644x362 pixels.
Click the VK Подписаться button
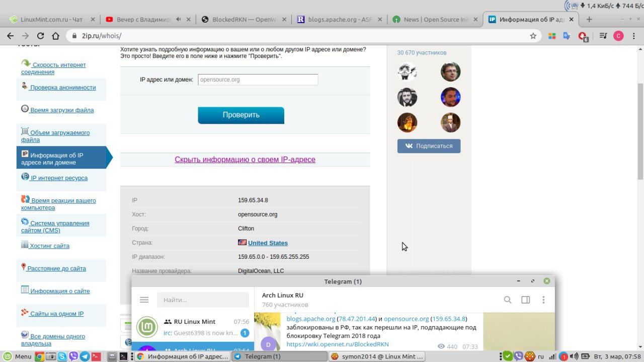click(x=429, y=146)
